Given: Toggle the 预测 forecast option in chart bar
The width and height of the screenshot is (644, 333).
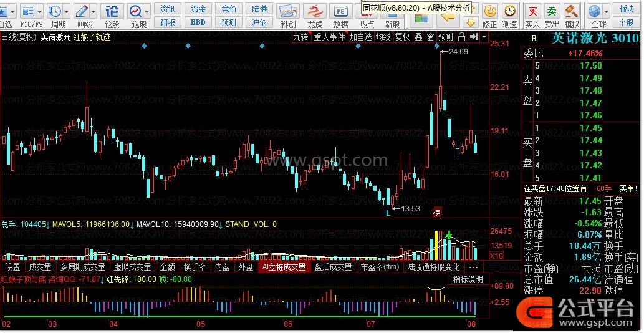Looking at the screenshot, I should 445,37.
